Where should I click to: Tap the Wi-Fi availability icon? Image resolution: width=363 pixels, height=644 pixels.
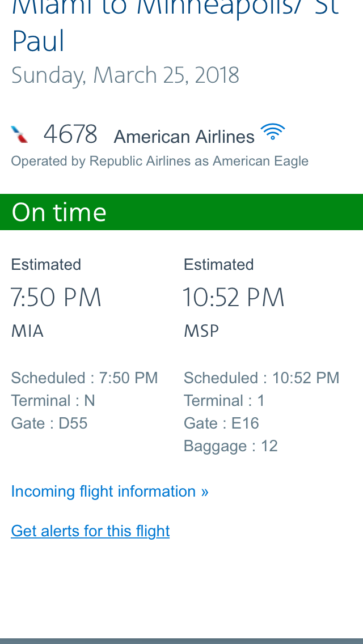(273, 132)
